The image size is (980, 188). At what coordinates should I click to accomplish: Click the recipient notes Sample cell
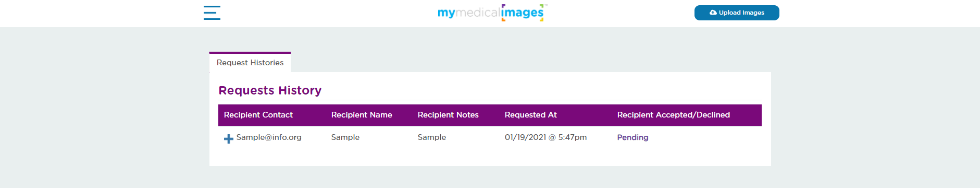tap(431, 137)
